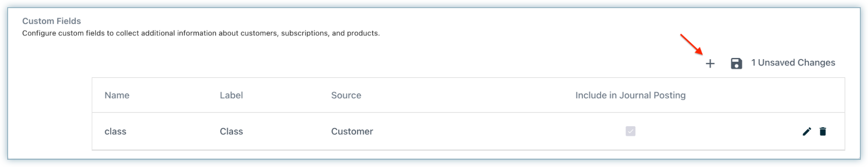This screenshot has width=868, height=167.
Task: Sort by the Name column header
Action: [117, 95]
